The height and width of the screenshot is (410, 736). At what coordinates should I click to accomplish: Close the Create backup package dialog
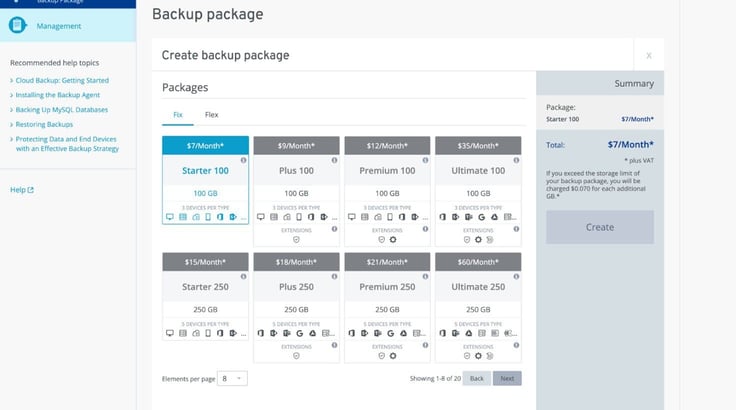click(x=649, y=55)
